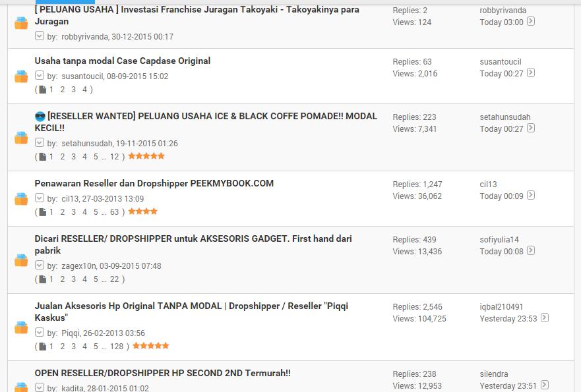Expand preview arrow for PEEKMYBOOK.COM thread
This screenshot has width=581, height=392.
[x=40, y=198]
